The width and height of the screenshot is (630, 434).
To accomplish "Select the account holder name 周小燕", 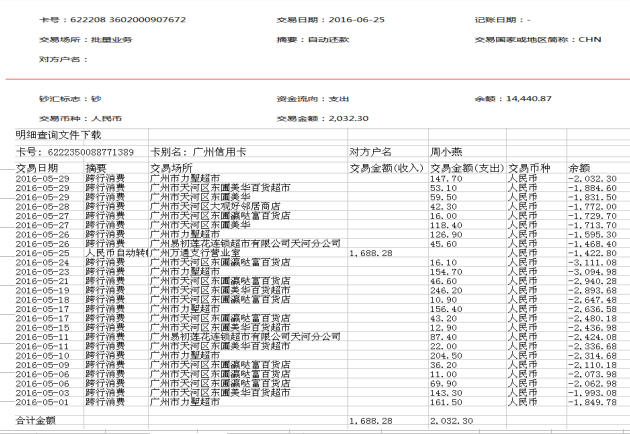I will (446, 151).
